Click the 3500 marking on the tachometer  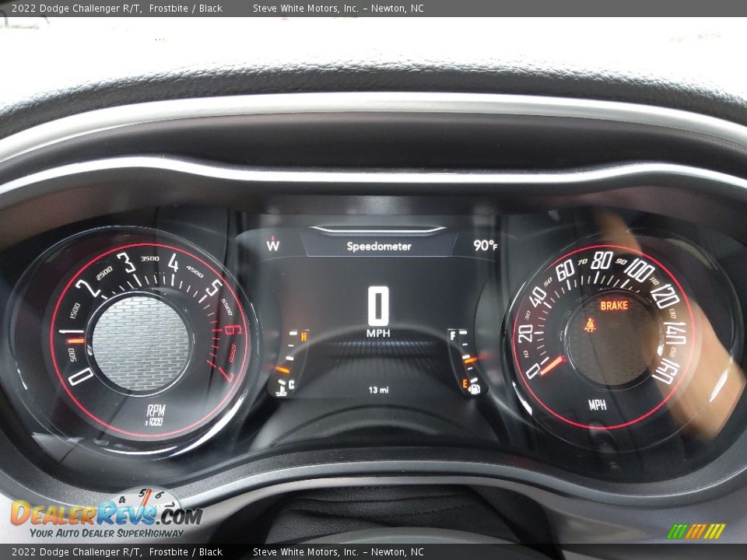[x=149, y=258]
